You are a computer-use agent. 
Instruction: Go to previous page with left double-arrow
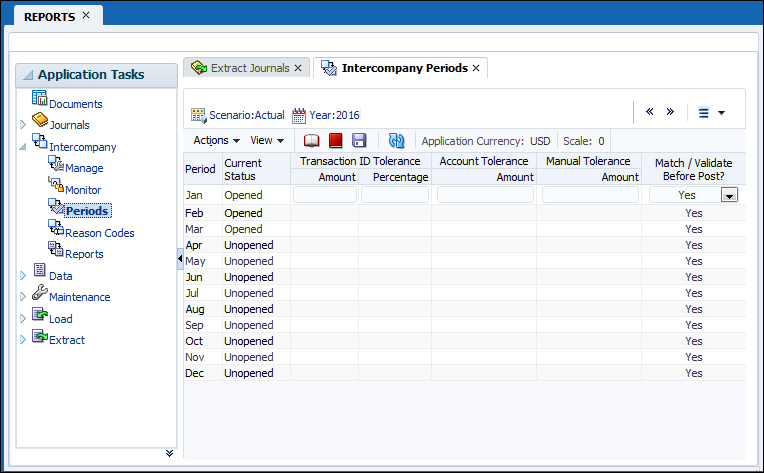pyautogui.click(x=650, y=112)
